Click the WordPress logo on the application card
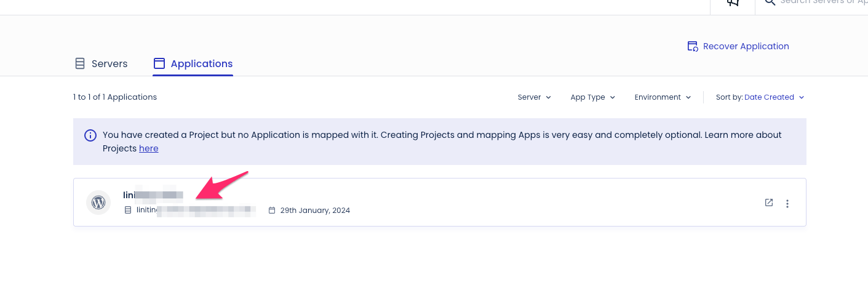 (x=98, y=202)
